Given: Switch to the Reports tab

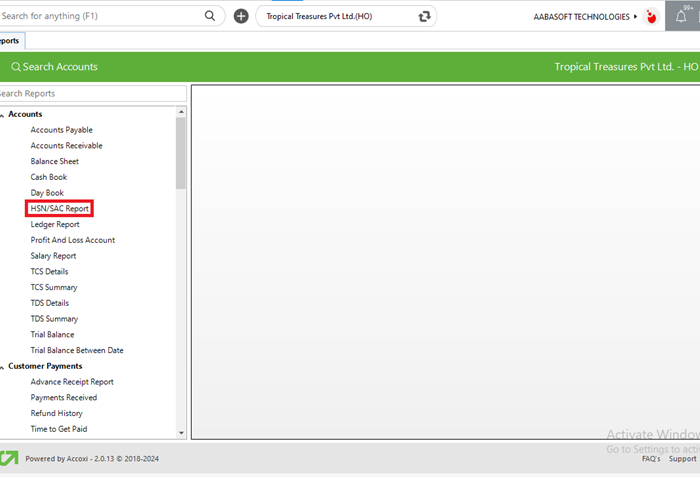Looking at the screenshot, I should 12,41.
